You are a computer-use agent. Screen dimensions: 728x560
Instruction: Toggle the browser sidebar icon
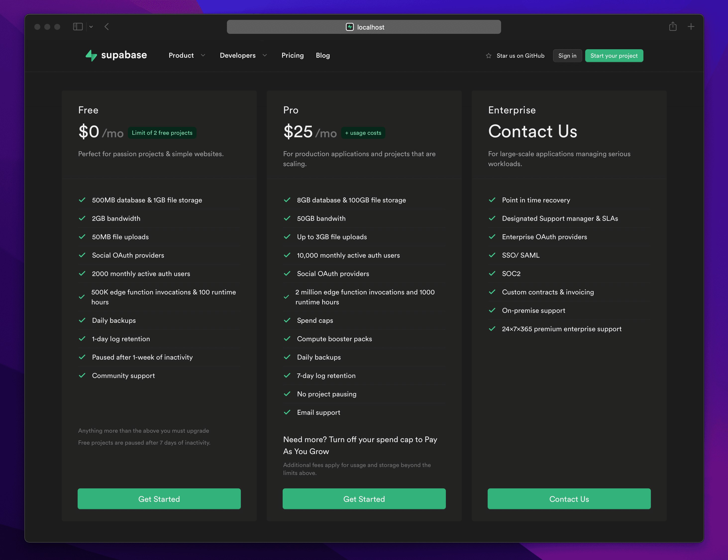[x=78, y=27]
